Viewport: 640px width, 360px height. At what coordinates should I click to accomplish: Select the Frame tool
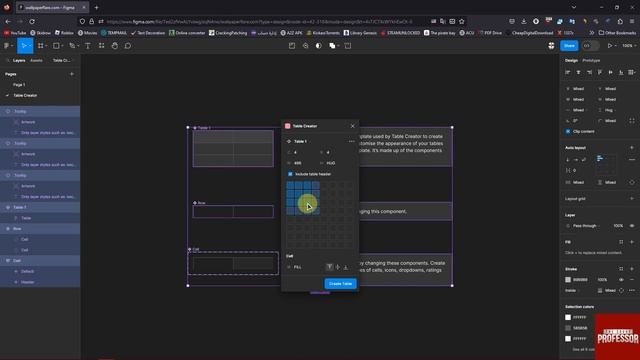(x=42, y=46)
